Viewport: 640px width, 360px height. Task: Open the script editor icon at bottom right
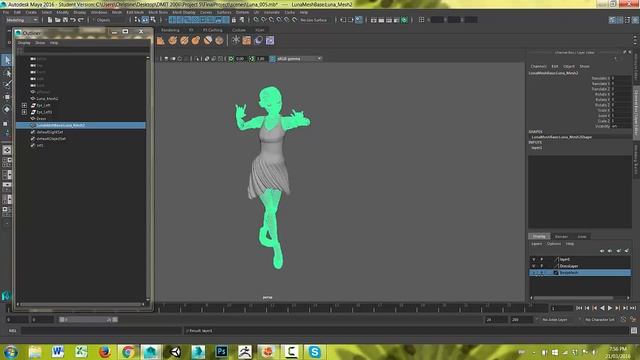(634, 331)
